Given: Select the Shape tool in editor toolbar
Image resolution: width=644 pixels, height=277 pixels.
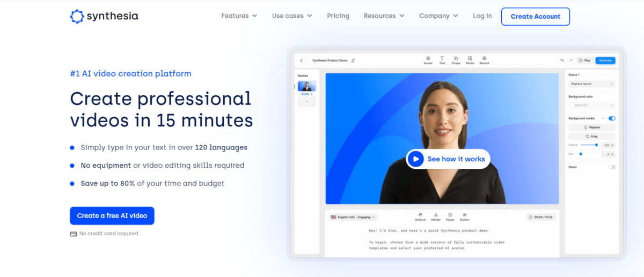Looking at the screenshot, I should (456, 60).
